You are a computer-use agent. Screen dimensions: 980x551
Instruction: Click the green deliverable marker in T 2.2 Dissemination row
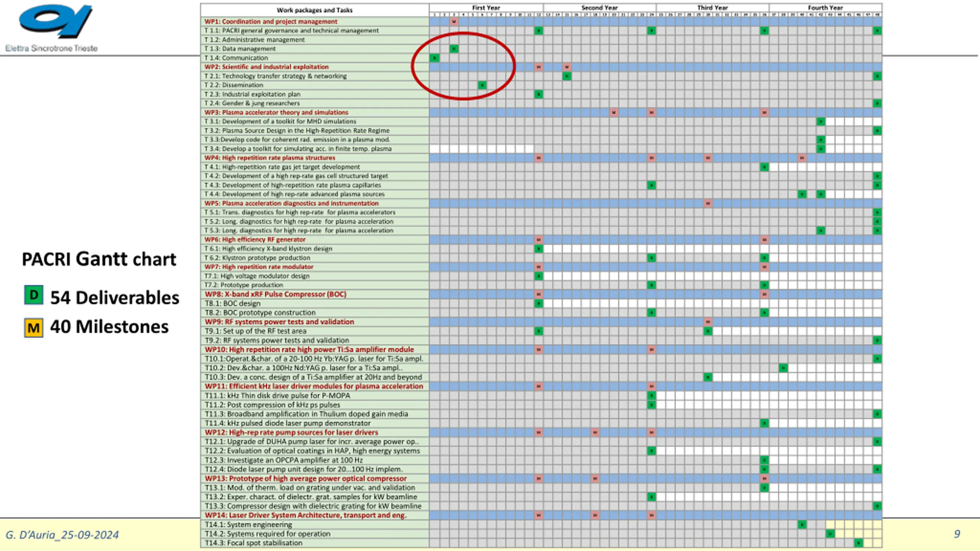pos(482,85)
